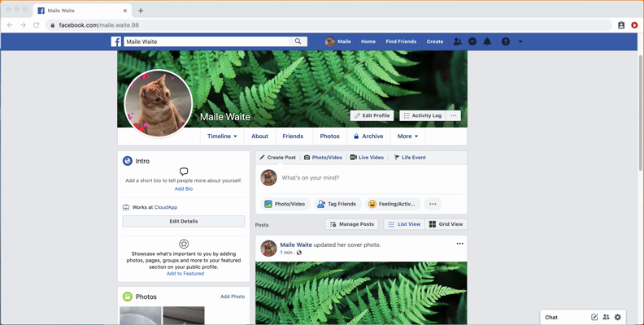Image resolution: width=644 pixels, height=325 pixels.
Task: Go to the Friends tab
Action: pos(293,136)
